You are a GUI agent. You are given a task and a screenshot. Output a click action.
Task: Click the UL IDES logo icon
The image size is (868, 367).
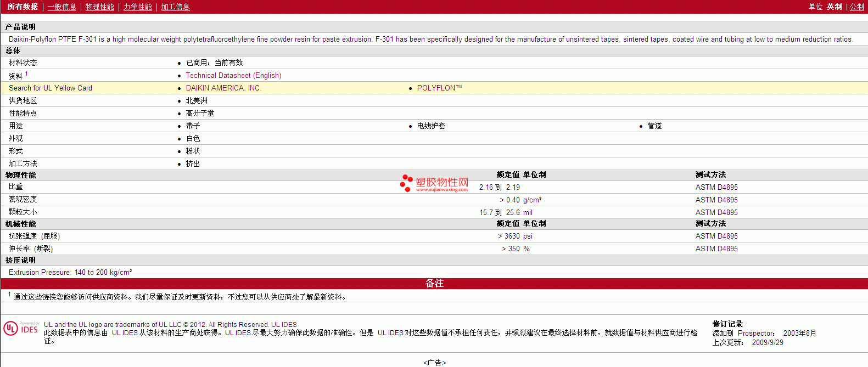point(21,328)
